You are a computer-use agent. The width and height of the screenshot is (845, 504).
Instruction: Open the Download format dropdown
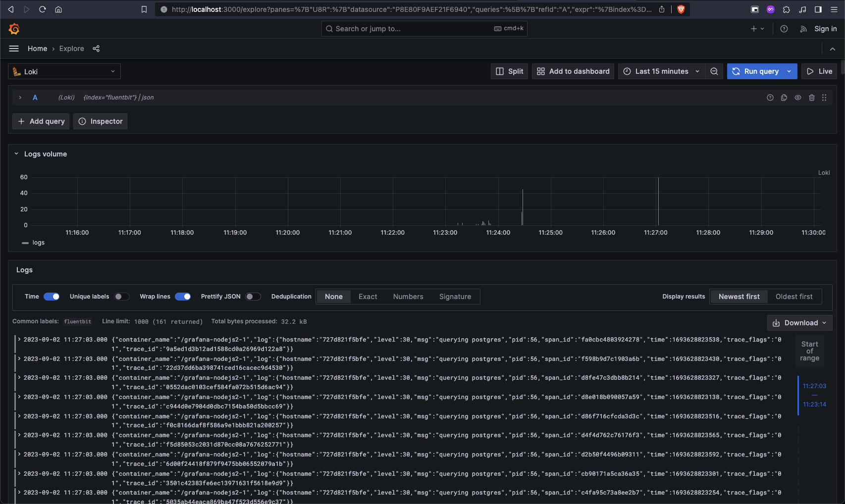799,323
